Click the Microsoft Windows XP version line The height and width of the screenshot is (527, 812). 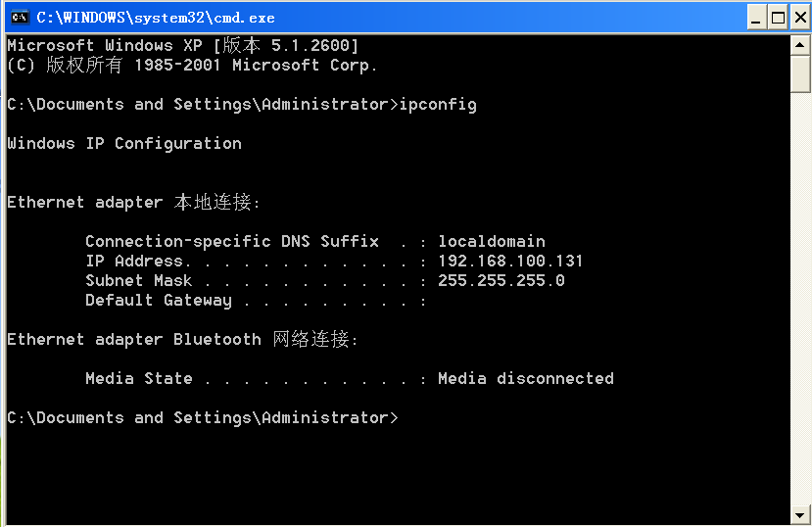pos(182,46)
